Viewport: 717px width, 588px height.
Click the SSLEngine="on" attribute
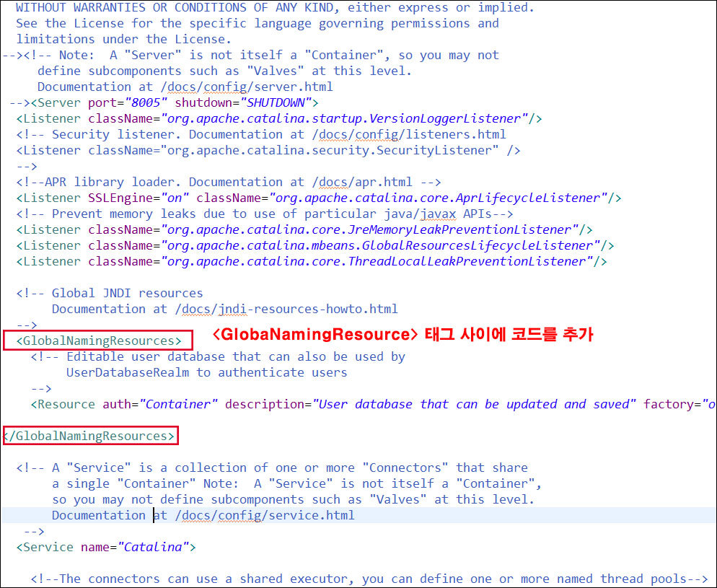pos(138,198)
